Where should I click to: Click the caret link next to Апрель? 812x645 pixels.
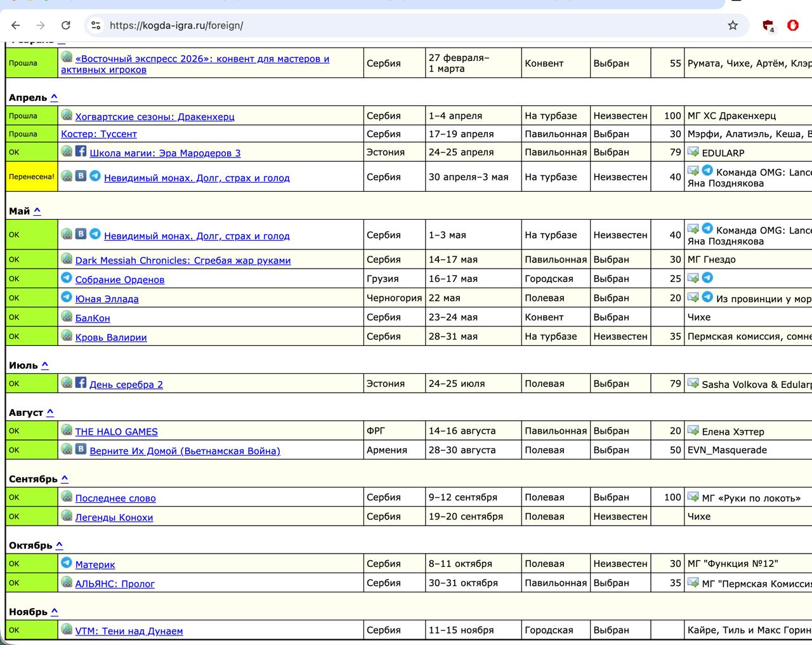click(54, 97)
